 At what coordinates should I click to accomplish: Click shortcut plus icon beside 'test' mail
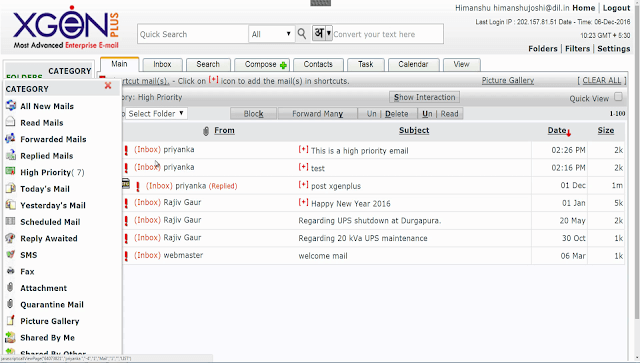point(303,167)
